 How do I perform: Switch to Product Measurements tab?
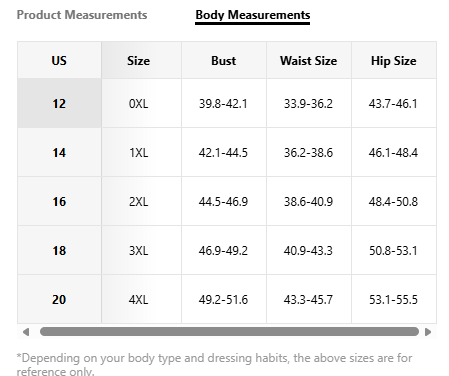82,15
